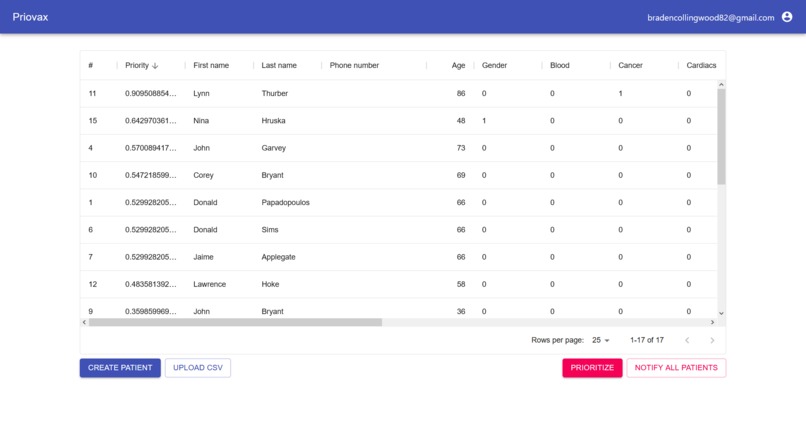Select age 69 cell

461,175
